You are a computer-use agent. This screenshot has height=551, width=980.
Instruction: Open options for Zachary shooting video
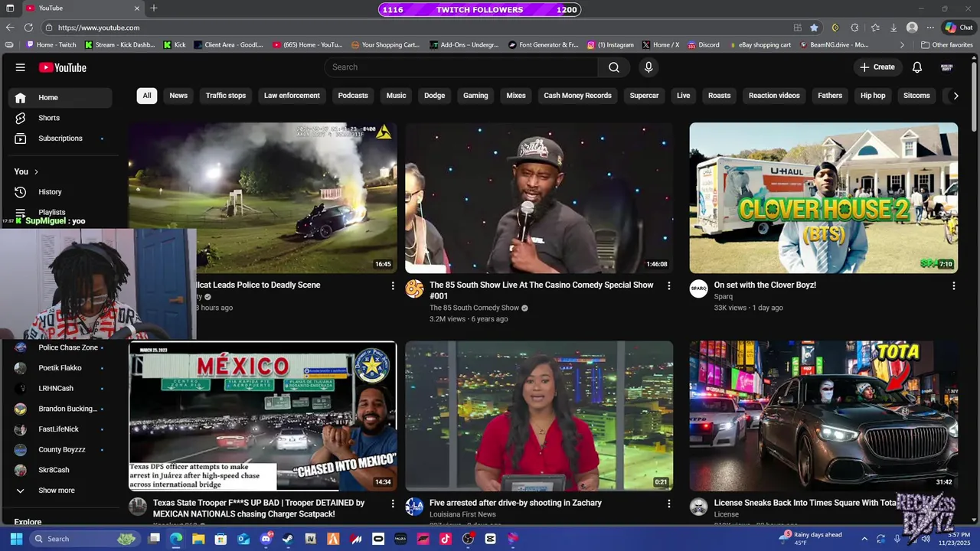[668, 504]
